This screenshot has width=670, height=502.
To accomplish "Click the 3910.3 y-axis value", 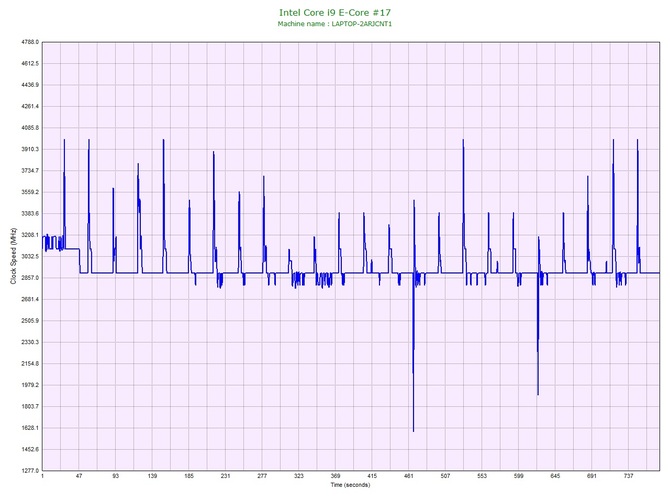I will pyautogui.click(x=29, y=149).
